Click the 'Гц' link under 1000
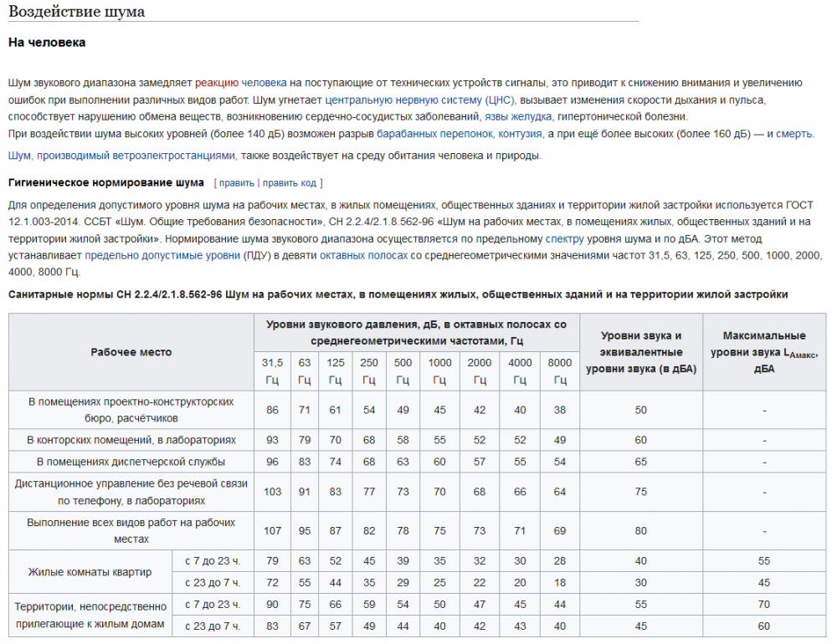Viewport: 837px width, 644px height. (439, 380)
